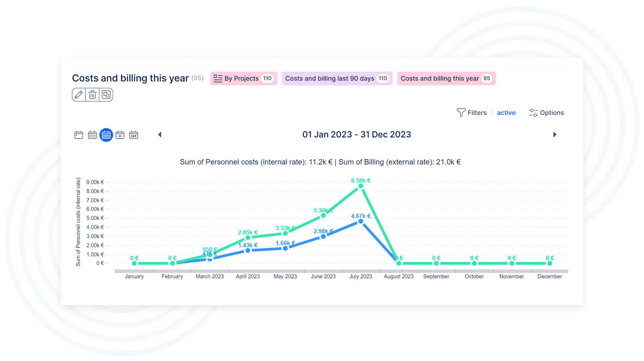Select the highlighted month view calendar icon
The image size is (644, 361).
point(106,135)
